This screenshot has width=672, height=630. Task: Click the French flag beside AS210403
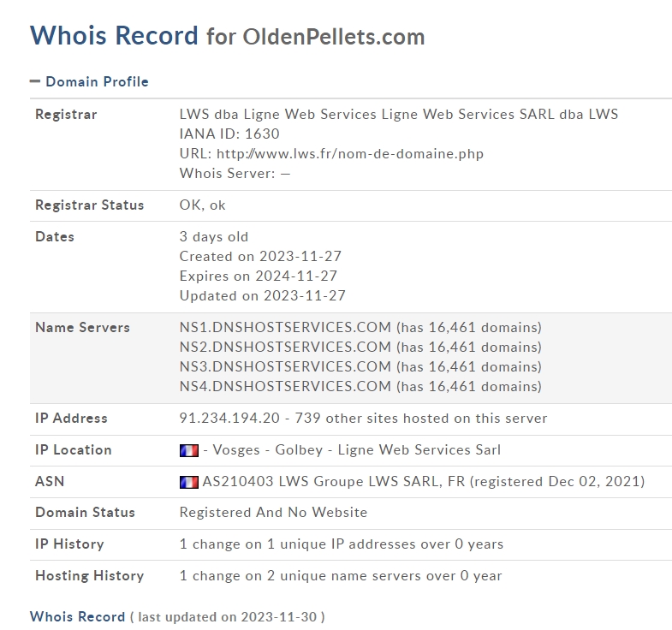click(189, 482)
